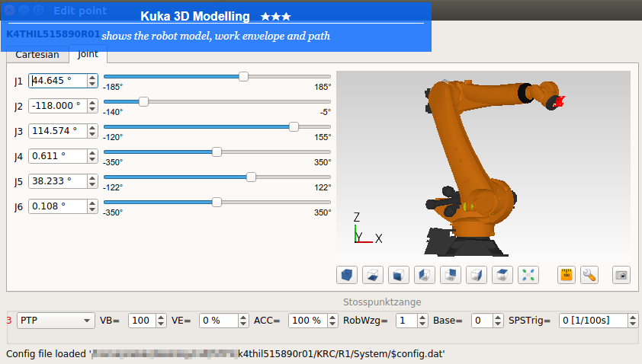Take a snapshot with the camera icon
Viewport: 642px width, 364px height.
pos(621,275)
